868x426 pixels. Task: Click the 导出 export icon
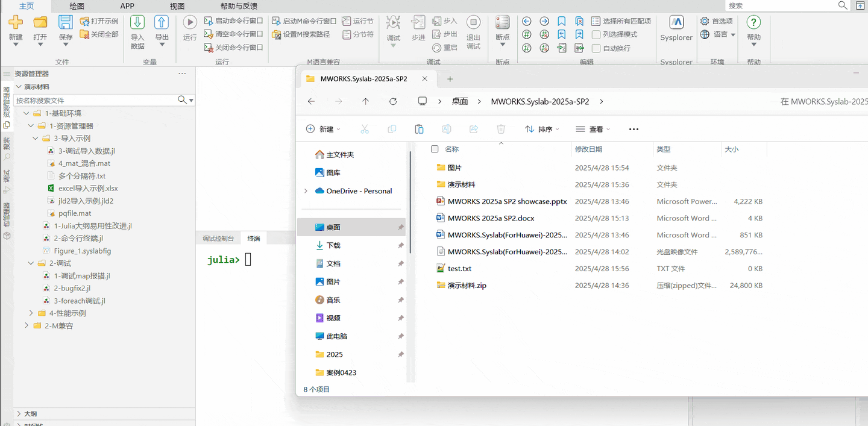tap(162, 23)
